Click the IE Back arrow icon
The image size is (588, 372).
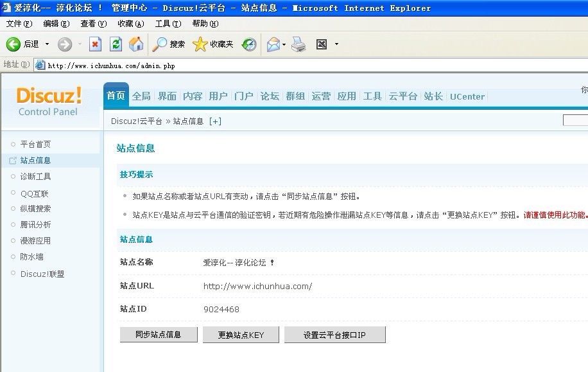click(x=13, y=44)
